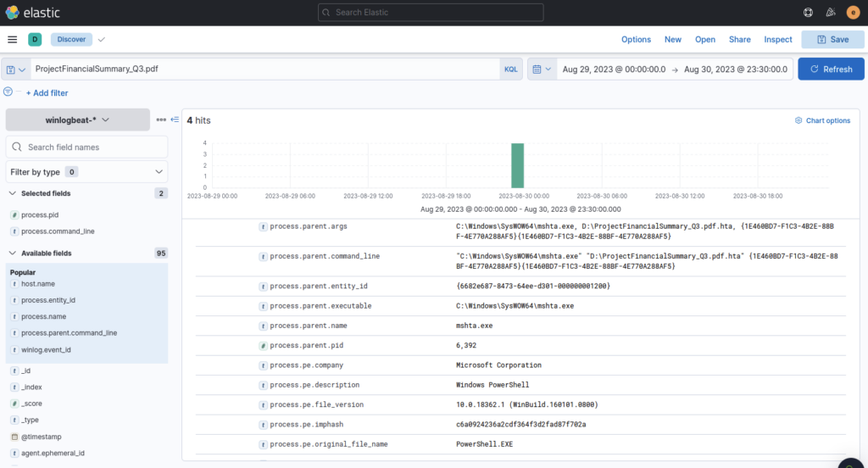This screenshot has height=468, width=868.
Task: Click the Chart options gear icon
Action: [x=798, y=120]
